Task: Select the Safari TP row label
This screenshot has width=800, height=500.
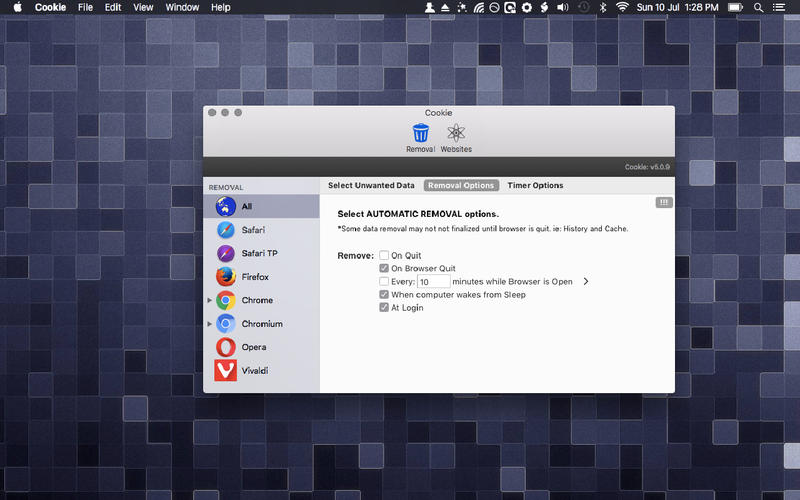Action: [x=260, y=254]
